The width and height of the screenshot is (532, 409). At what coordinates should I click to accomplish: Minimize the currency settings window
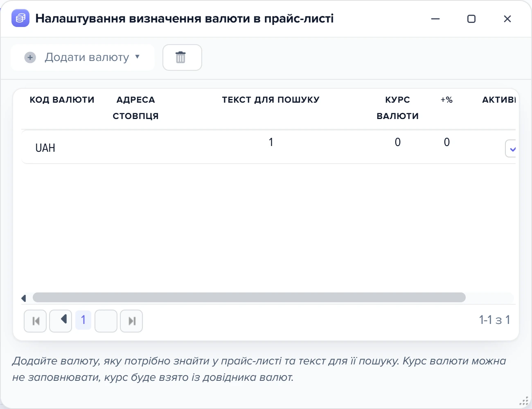tap(435, 19)
